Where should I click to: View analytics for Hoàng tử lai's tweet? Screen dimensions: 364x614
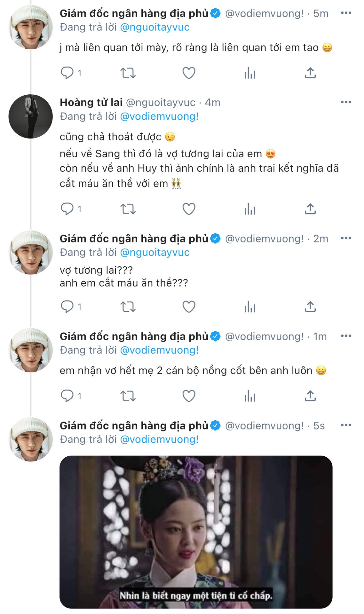click(x=249, y=209)
